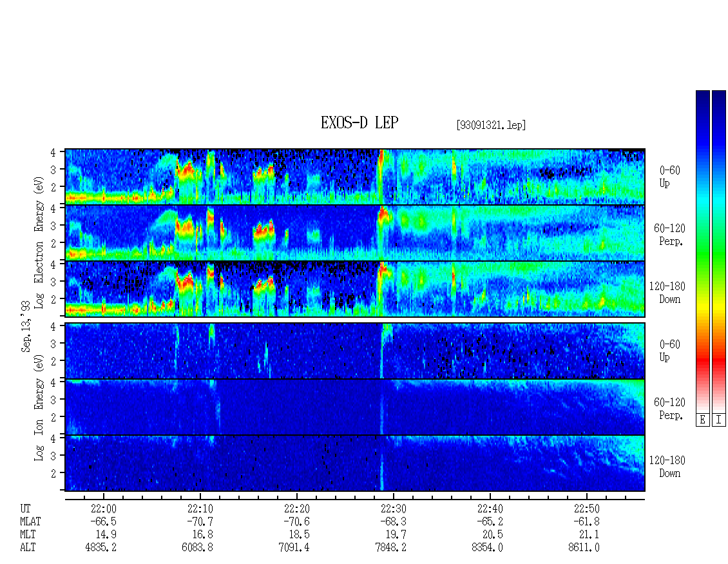
Task: Click the MLAT row label
Action: click(30, 521)
